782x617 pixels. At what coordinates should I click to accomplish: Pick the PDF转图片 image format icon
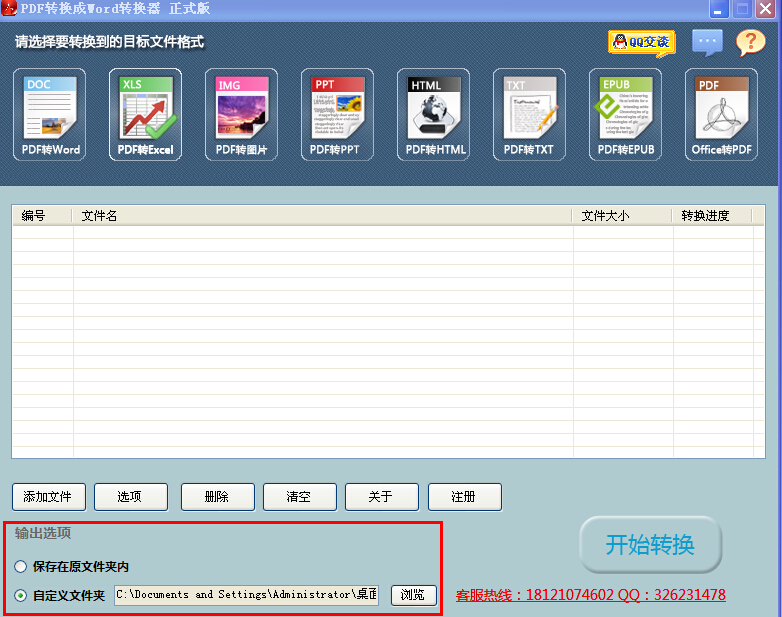click(x=241, y=114)
